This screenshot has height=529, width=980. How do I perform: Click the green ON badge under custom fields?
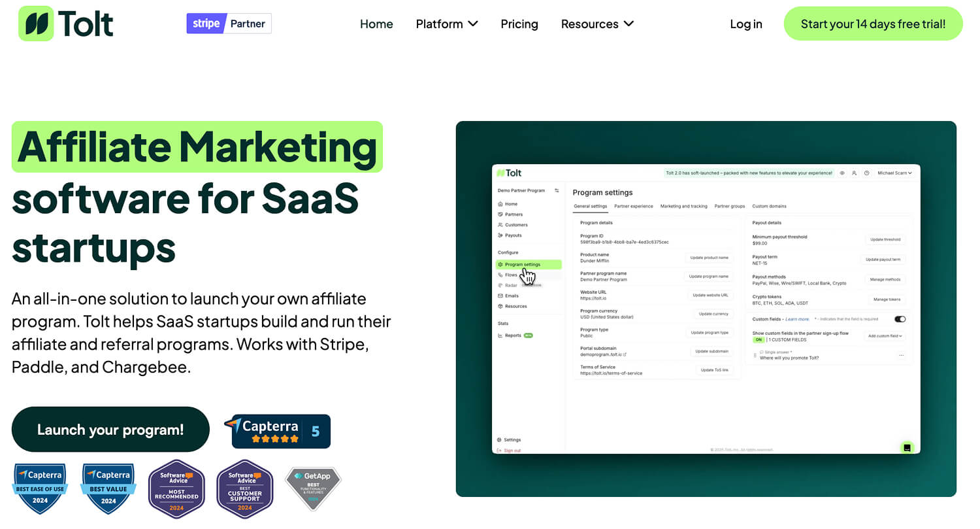pyautogui.click(x=759, y=340)
